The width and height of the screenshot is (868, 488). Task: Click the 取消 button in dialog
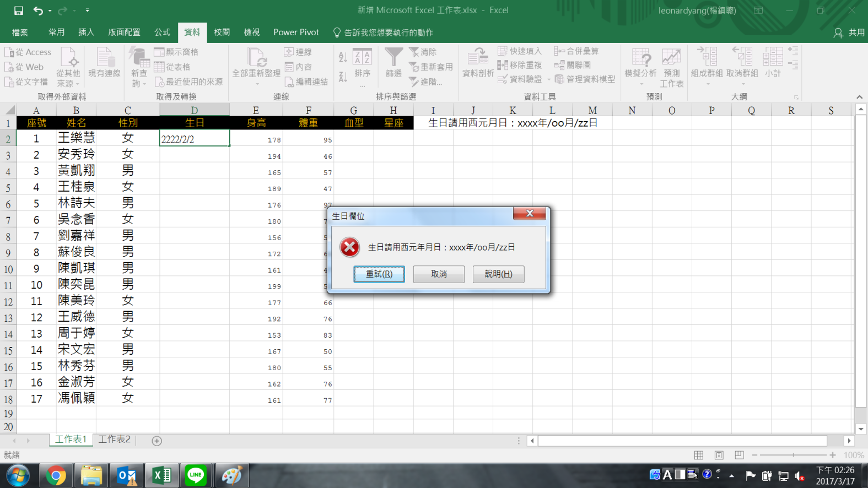point(439,274)
